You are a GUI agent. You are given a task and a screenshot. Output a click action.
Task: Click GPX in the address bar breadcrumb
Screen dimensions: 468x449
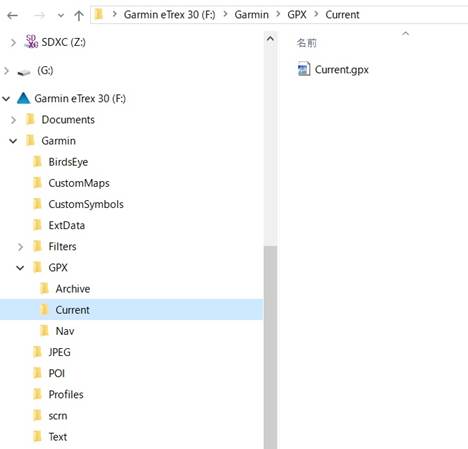point(297,15)
